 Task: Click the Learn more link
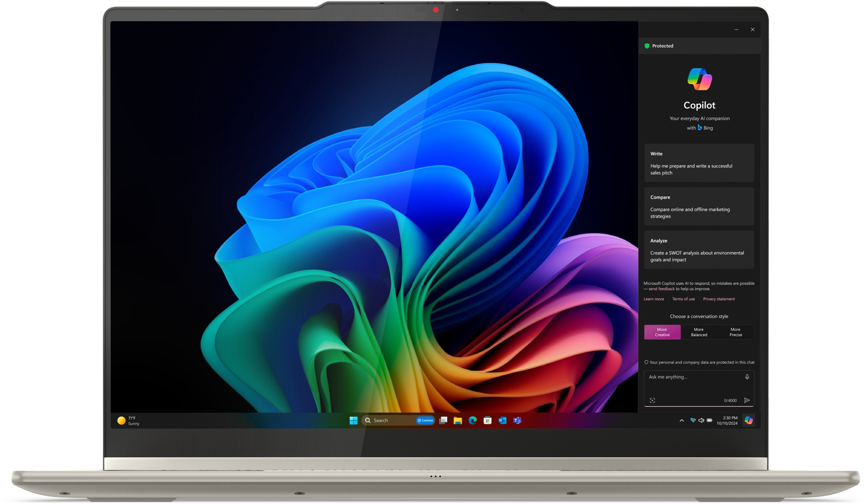pyautogui.click(x=653, y=299)
